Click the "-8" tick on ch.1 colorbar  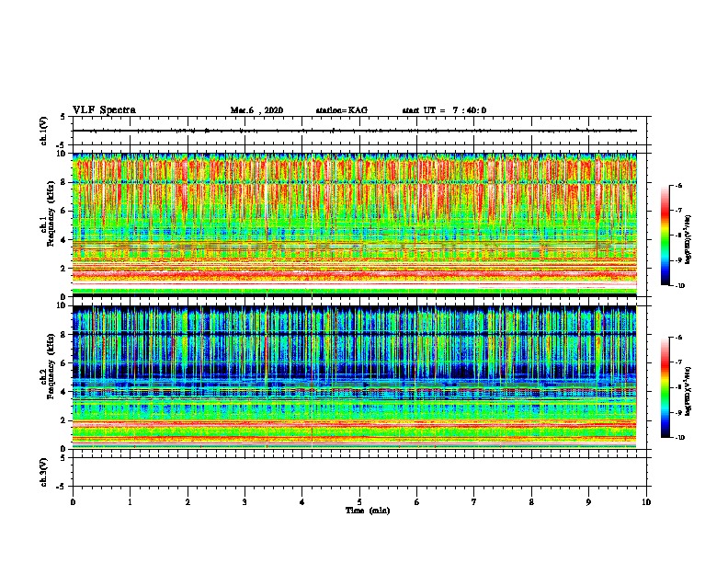tap(678, 236)
